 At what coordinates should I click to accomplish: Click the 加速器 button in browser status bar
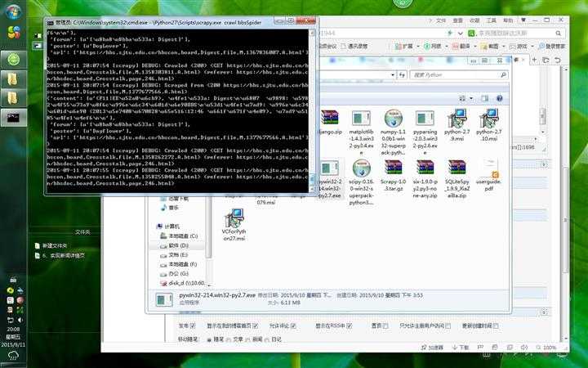tap(432, 348)
